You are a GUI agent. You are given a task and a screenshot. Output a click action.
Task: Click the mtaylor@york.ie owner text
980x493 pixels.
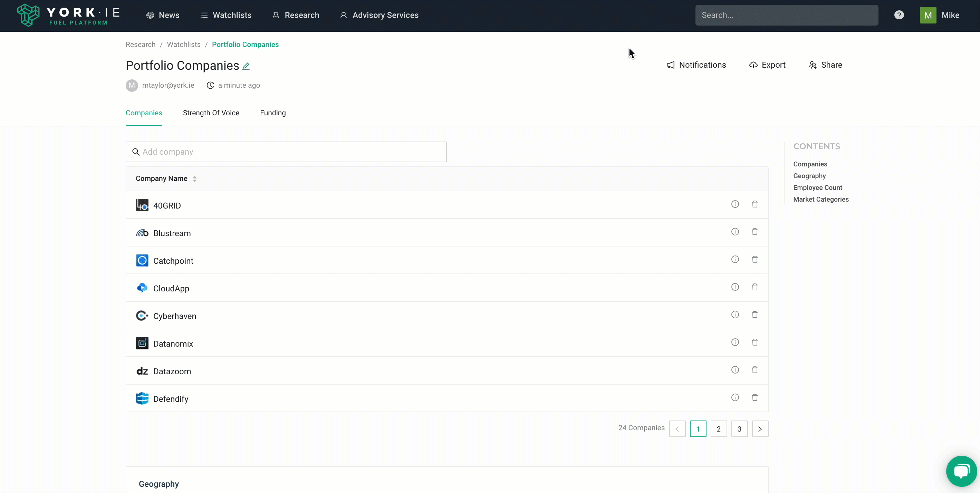168,85
